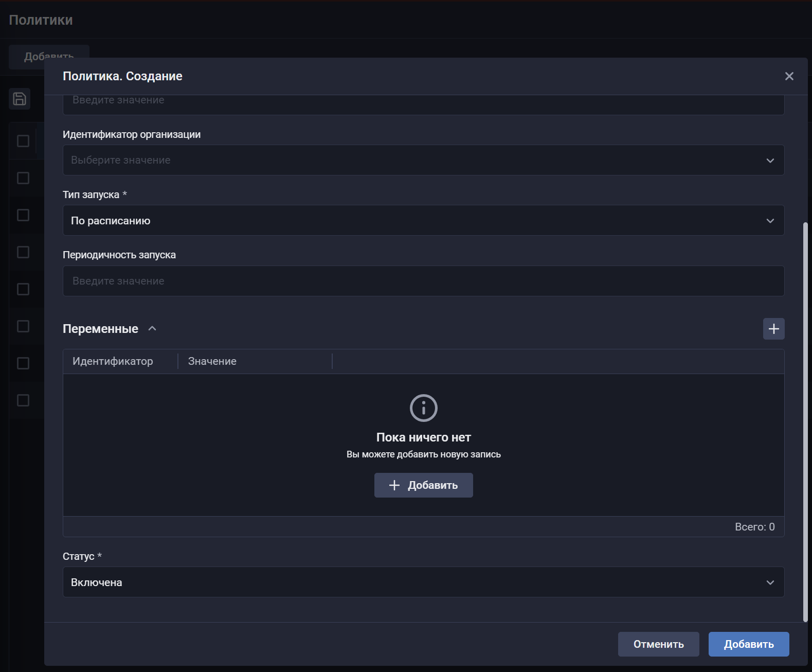
Task: Open the Идентификатор организации dropdown
Action: 423,160
